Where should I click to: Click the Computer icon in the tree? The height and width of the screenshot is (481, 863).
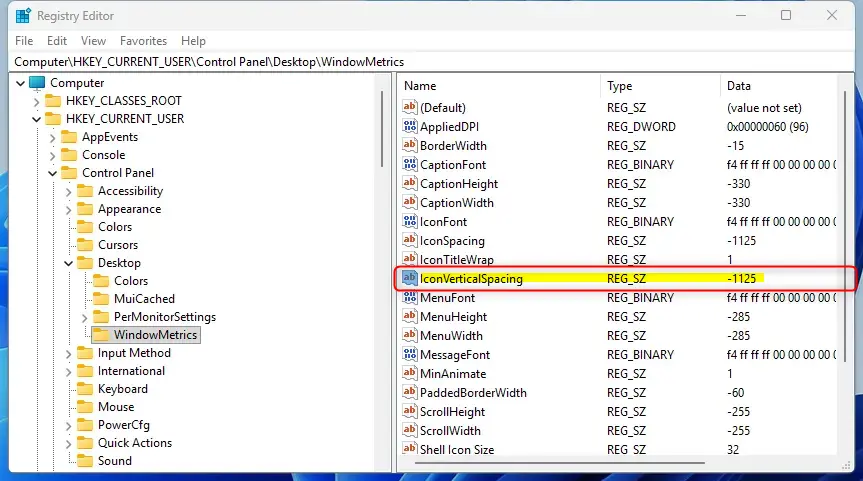click(x=37, y=83)
